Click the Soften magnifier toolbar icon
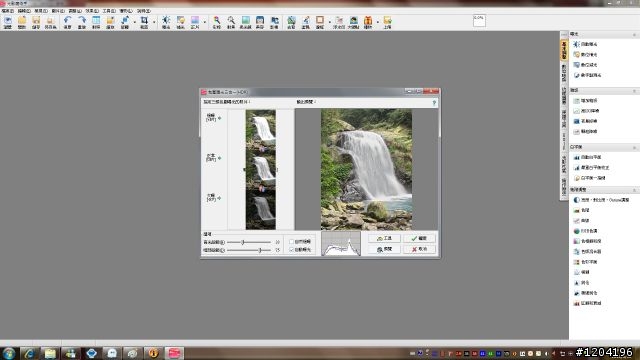640x360 pixels. 217,22
